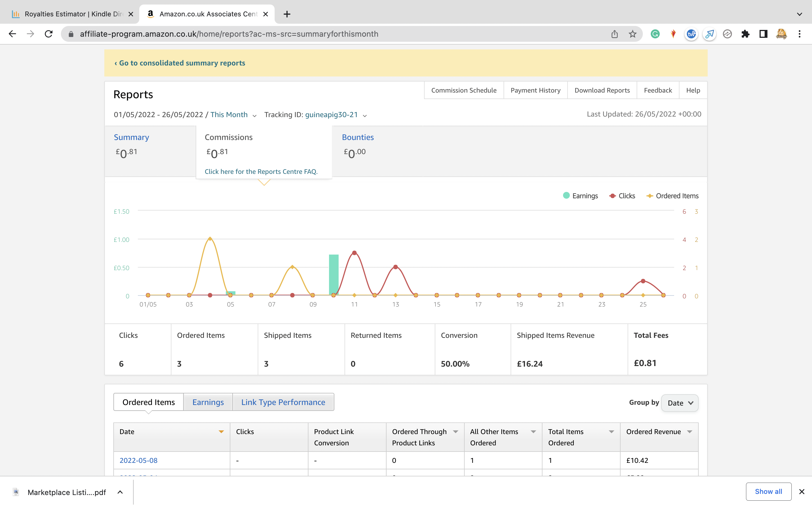View site info via the lock icon
This screenshot has width=812, height=508.
pyautogui.click(x=71, y=34)
